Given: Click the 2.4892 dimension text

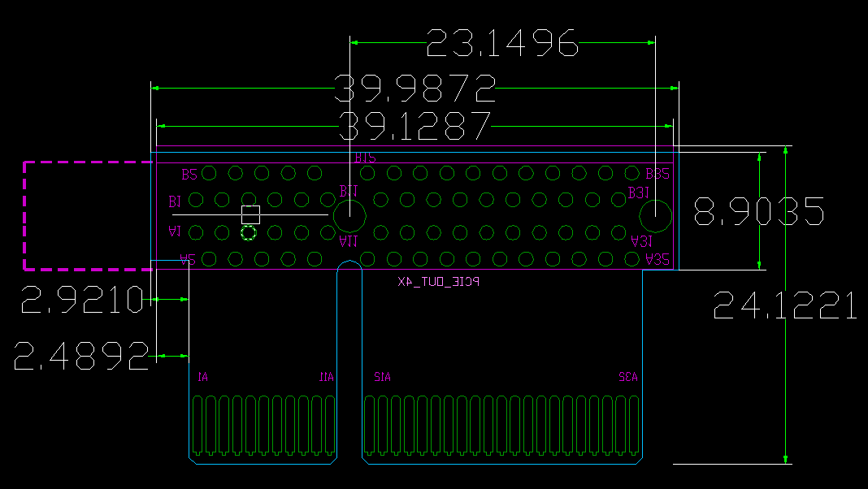Looking at the screenshot, I should coord(82,356).
